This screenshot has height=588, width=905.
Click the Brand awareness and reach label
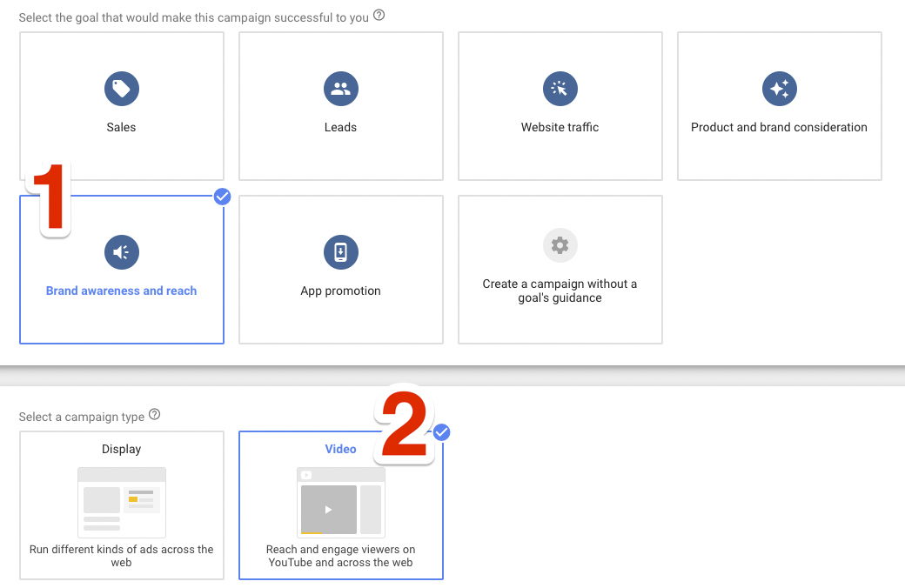coord(122,291)
